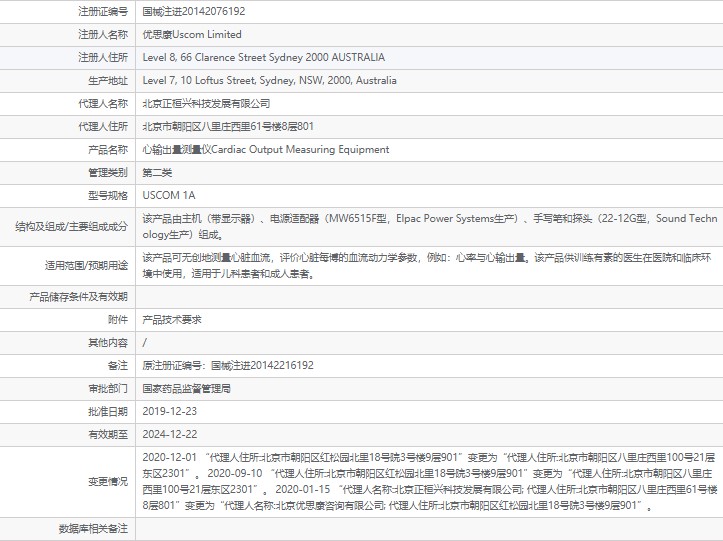723x541 pixels.
Task: Select the 管理类别 label
Action: click(x=108, y=172)
